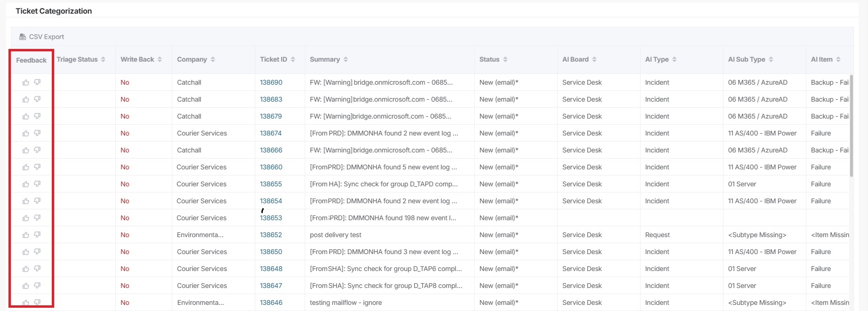Click 'Request' AI Type cell
The height and width of the screenshot is (311, 868).
[657, 235]
